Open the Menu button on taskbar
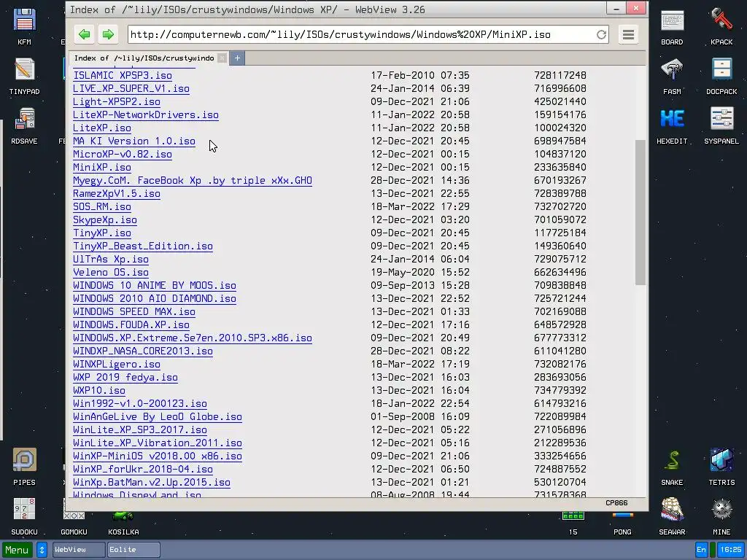747x560 pixels. (18, 550)
